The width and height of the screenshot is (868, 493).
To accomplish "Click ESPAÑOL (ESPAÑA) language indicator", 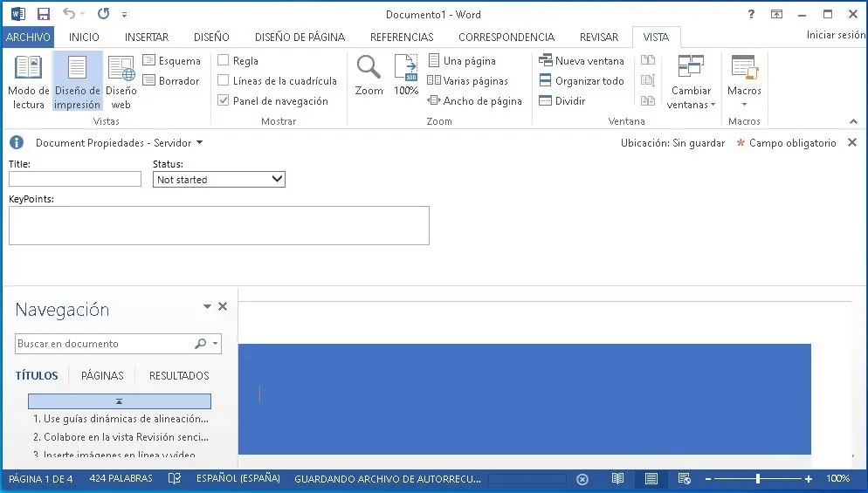I will 238,479.
